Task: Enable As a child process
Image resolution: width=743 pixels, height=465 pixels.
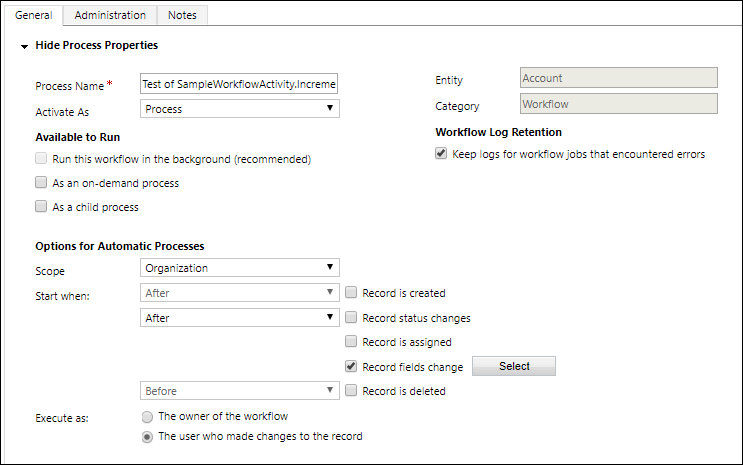Action: tap(41, 207)
